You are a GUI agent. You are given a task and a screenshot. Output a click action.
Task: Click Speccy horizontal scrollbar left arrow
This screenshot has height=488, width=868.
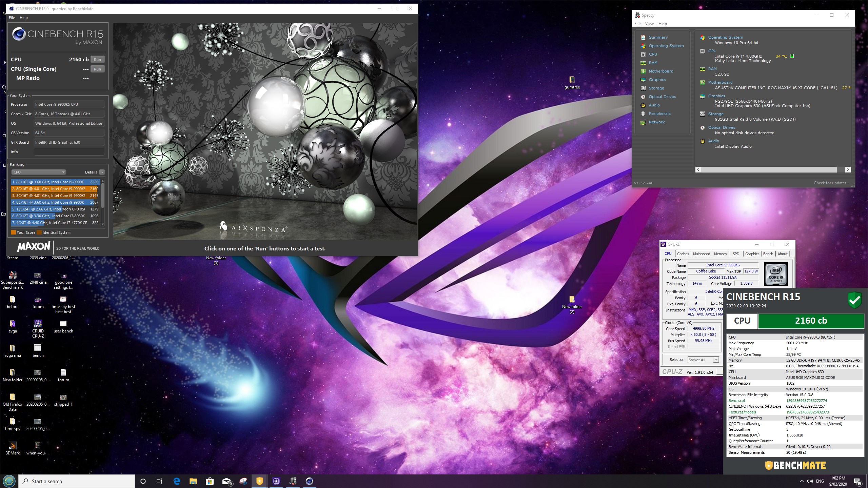click(698, 169)
